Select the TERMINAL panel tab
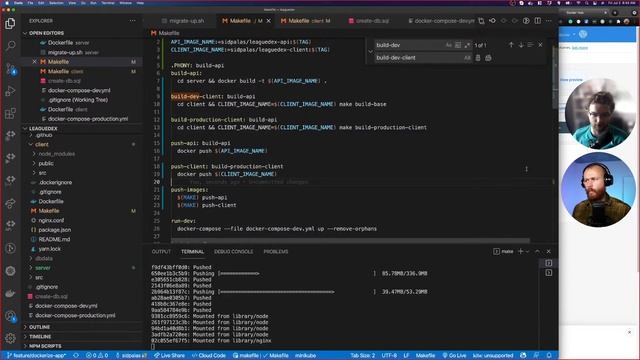This screenshot has width=640, height=360. pyautogui.click(x=193, y=251)
